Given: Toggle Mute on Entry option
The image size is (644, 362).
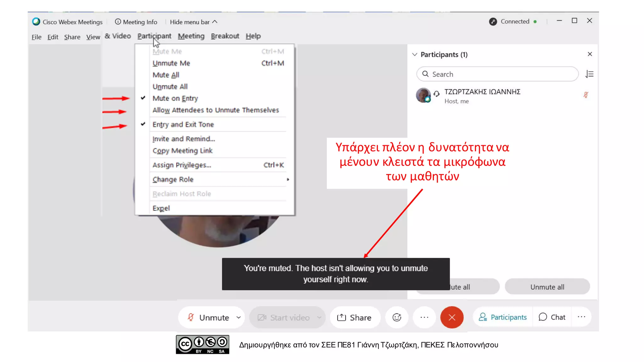Looking at the screenshot, I should tap(175, 98).
